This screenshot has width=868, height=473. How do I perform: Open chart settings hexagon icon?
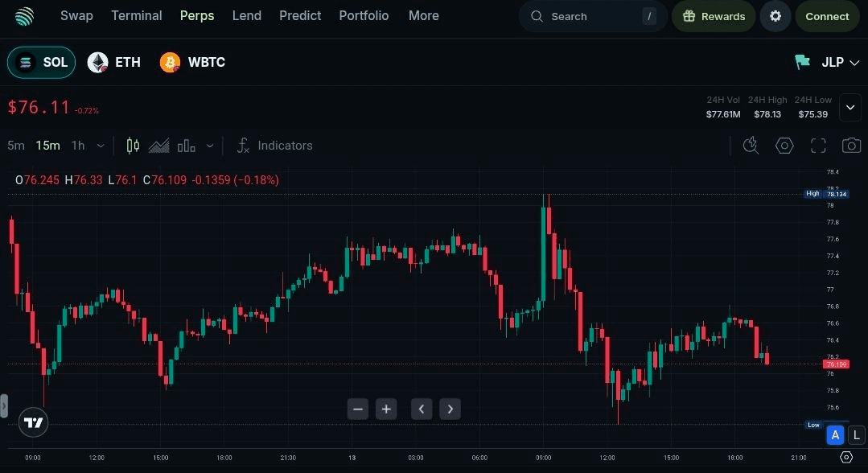784,146
